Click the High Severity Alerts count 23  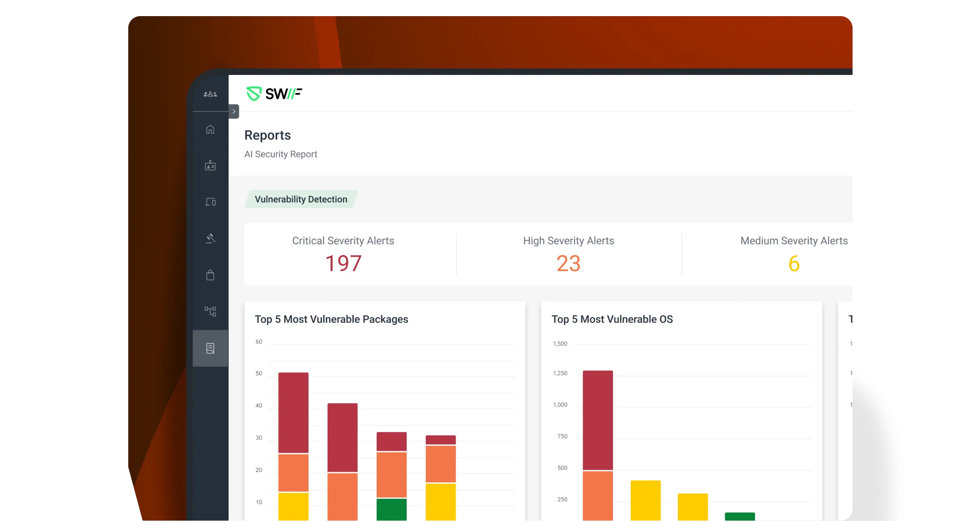(x=568, y=264)
